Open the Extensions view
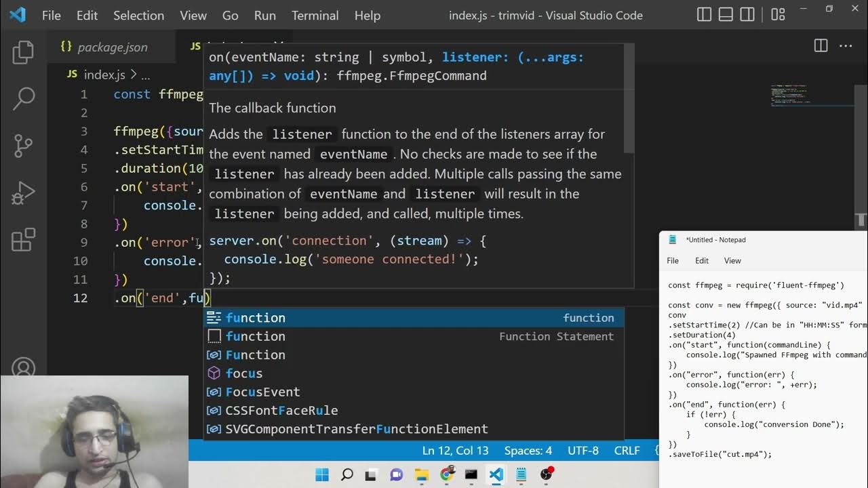This screenshot has width=868, height=488. [x=23, y=240]
